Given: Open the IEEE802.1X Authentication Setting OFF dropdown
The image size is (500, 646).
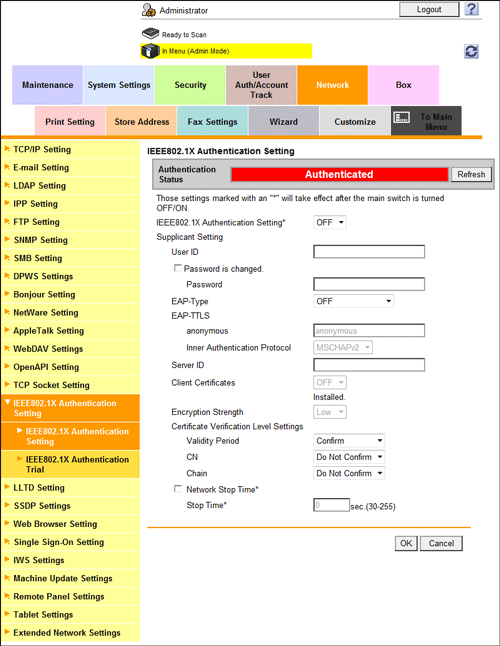Looking at the screenshot, I should (x=329, y=222).
